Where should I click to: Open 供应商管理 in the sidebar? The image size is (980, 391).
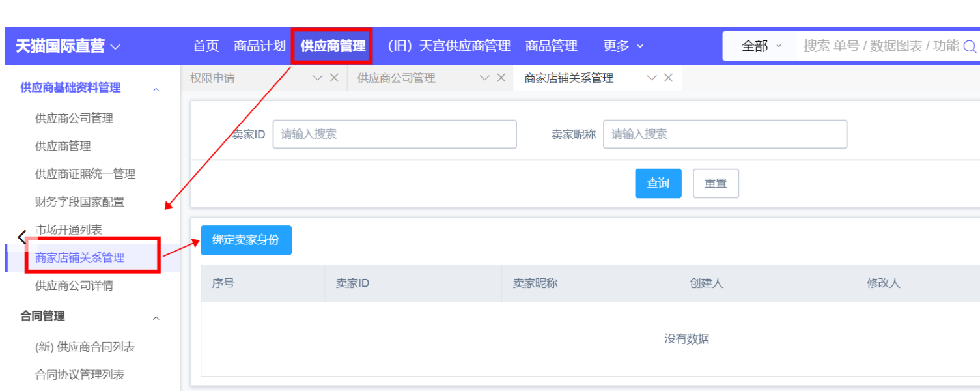[63, 146]
